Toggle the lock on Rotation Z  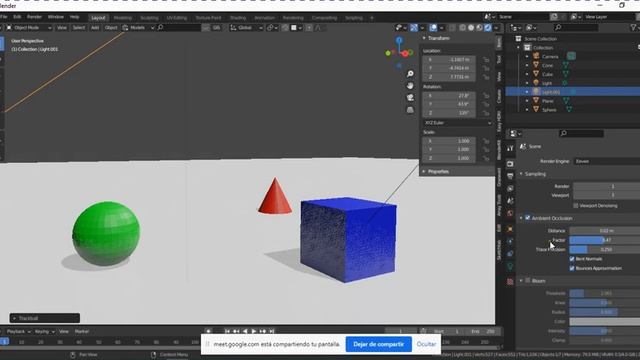(486, 113)
